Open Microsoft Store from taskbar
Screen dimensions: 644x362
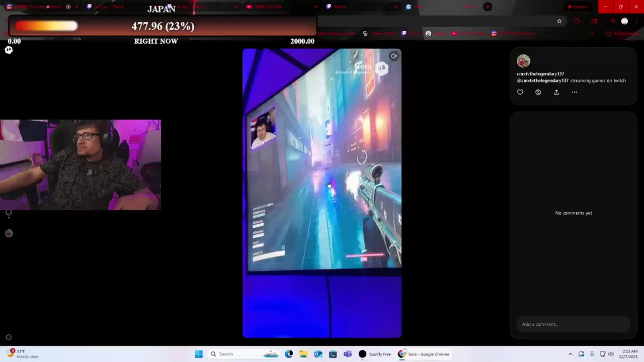tap(333, 354)
